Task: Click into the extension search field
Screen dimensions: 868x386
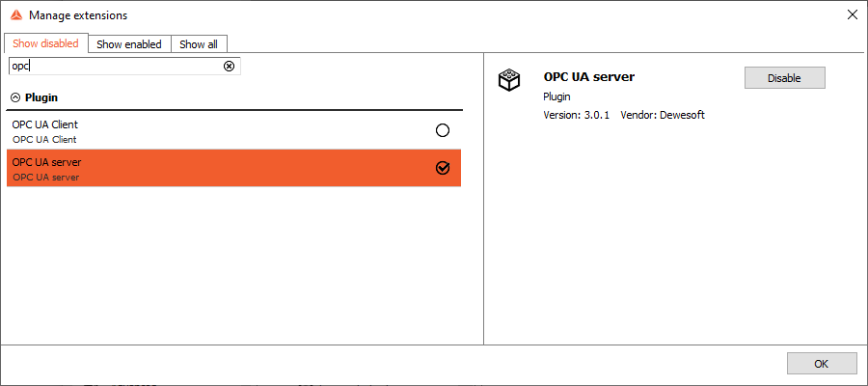Action: point(117,67)
